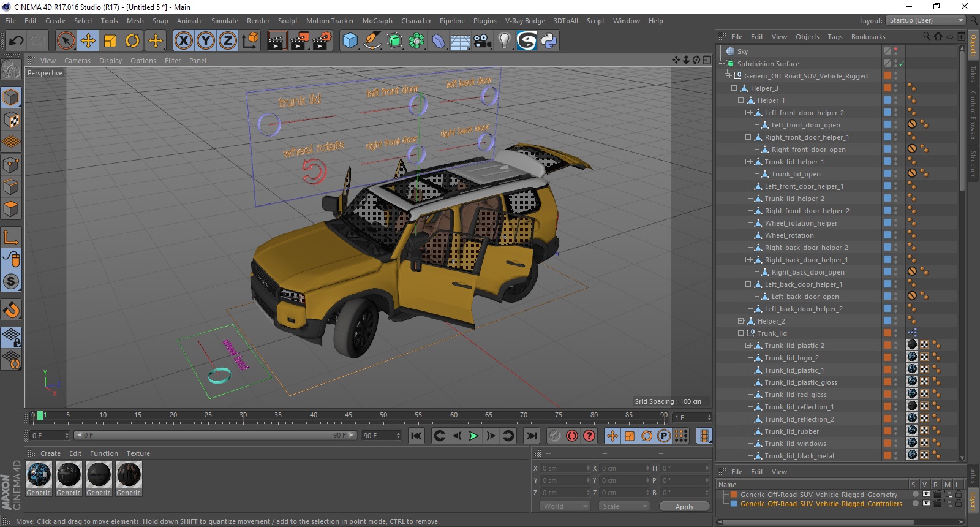Toggle Solo for Geometry layer
Screen dimensions: 980x527
tap(915, 495)
